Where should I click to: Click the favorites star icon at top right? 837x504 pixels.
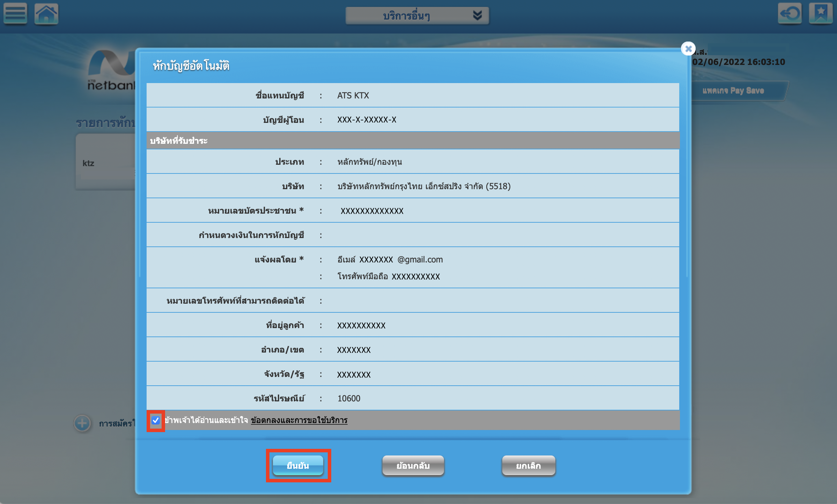click(x=821, y=14)
